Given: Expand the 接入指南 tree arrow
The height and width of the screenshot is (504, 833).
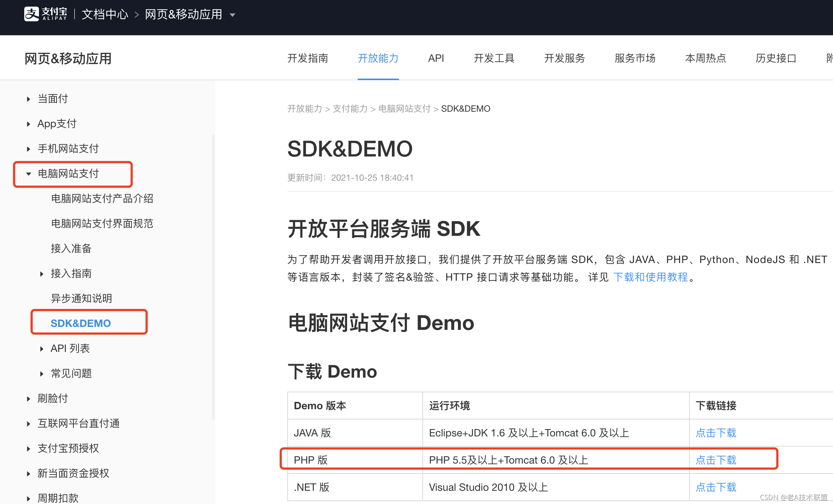Looking at the screenshot, I should pyautogui.click(x=42, y=274).
